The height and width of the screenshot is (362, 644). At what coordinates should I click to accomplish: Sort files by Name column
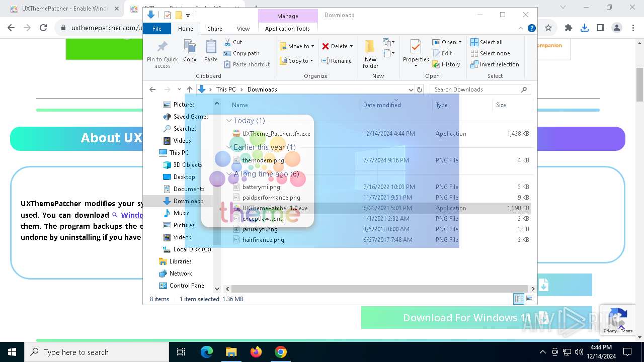click(294, 105)
